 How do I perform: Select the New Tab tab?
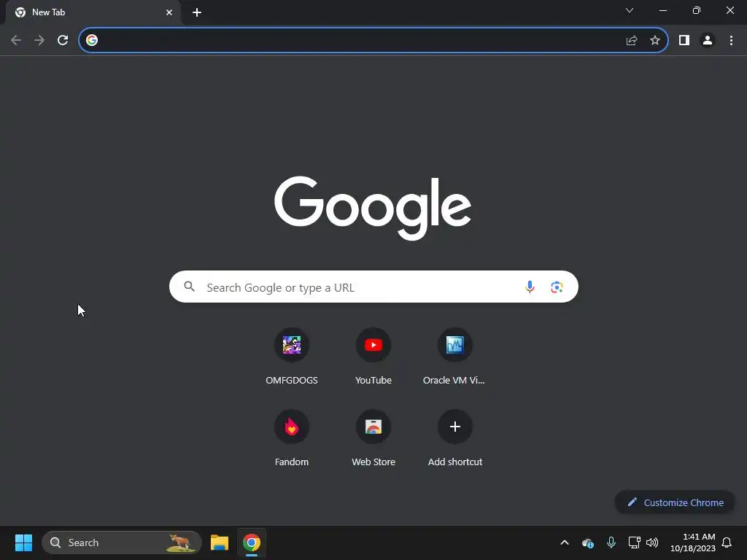pyautogui.click(x=93, y=12)
